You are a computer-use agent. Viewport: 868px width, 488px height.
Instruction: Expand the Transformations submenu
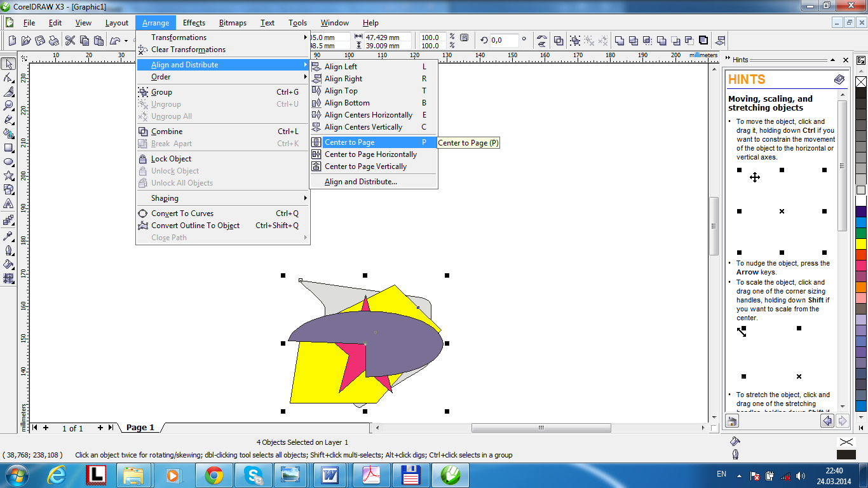[x=222, y=37]
